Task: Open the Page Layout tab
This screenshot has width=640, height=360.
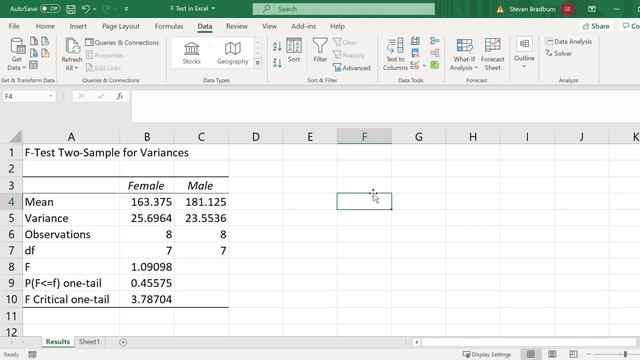Action: 121,26
